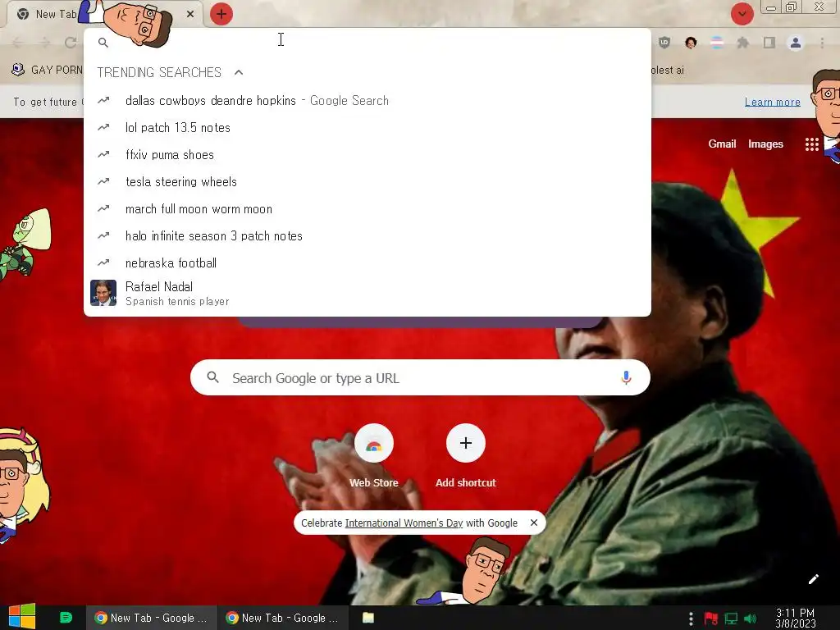Select nebraska football suggestion
840x630 pixels.
(367, 263)
